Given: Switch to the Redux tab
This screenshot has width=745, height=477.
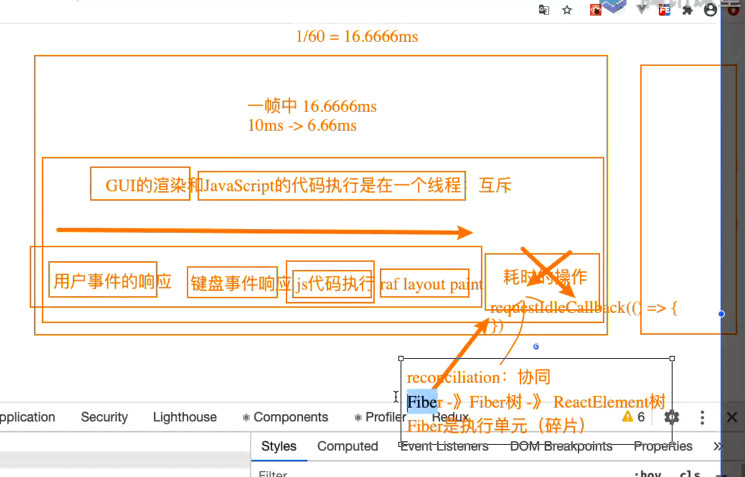Looking at the screenshot, I should (x=450, y=417).
